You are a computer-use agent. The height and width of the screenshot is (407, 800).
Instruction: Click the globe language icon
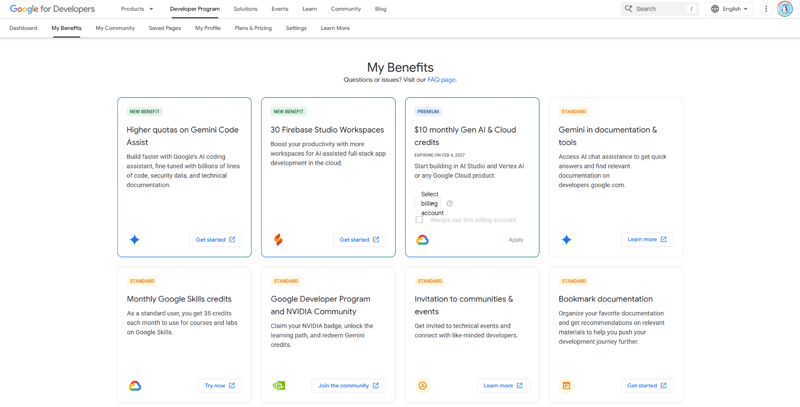(715, 9)
